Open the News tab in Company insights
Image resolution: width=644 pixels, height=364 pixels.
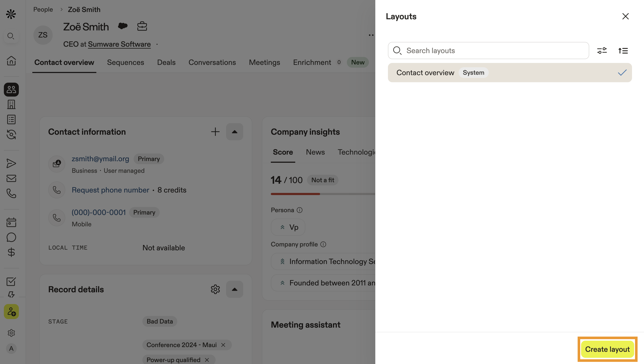(x=315, y=152)
